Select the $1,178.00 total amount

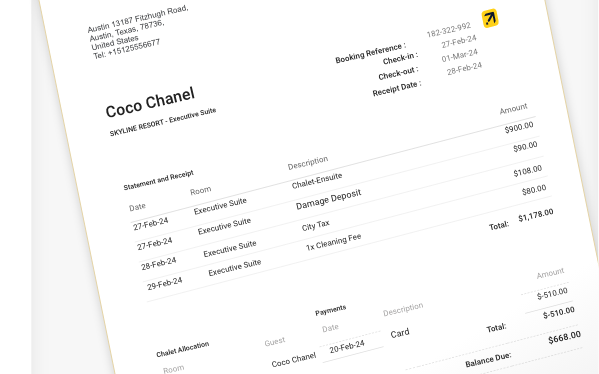coord(536,215)
